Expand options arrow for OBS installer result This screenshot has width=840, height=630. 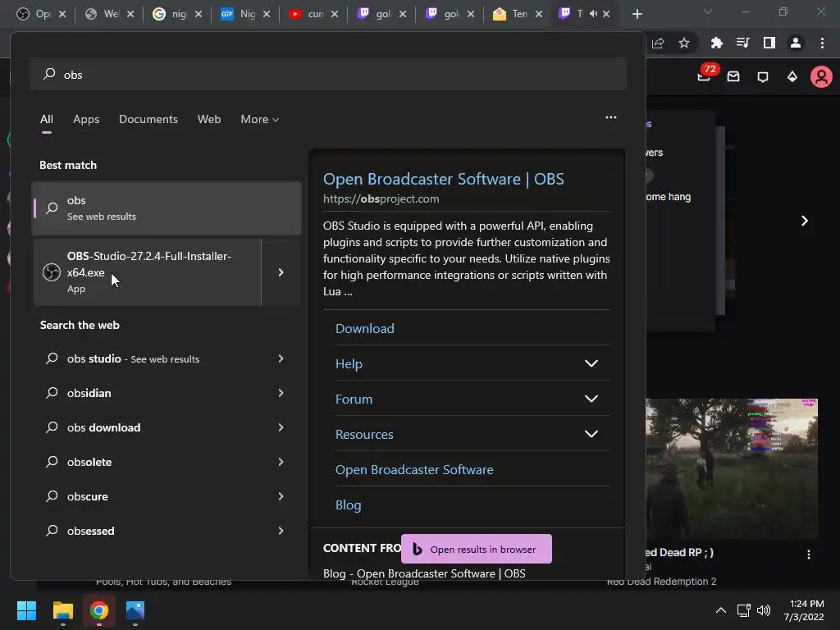click(281, 272)
